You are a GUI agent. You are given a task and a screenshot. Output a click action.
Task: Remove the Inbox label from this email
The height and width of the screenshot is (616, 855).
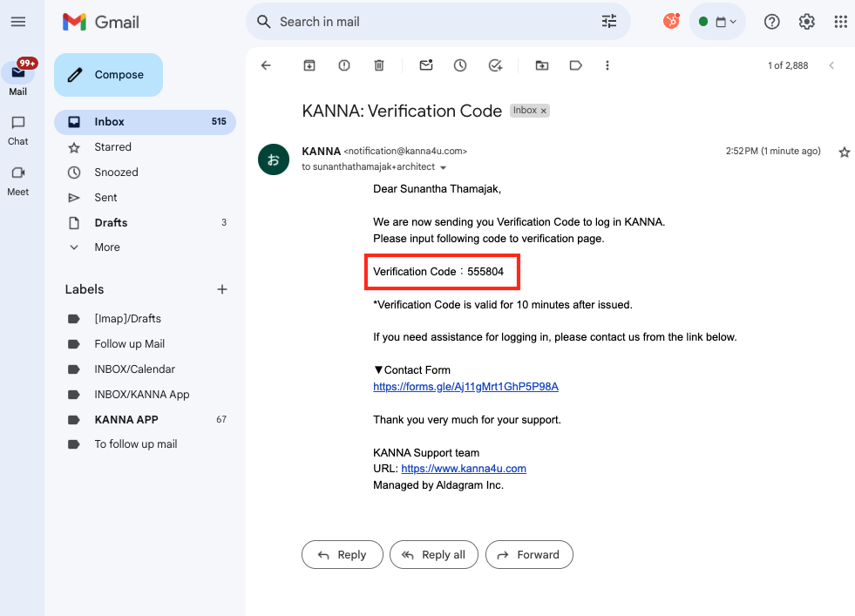click(x=544, y=112)
